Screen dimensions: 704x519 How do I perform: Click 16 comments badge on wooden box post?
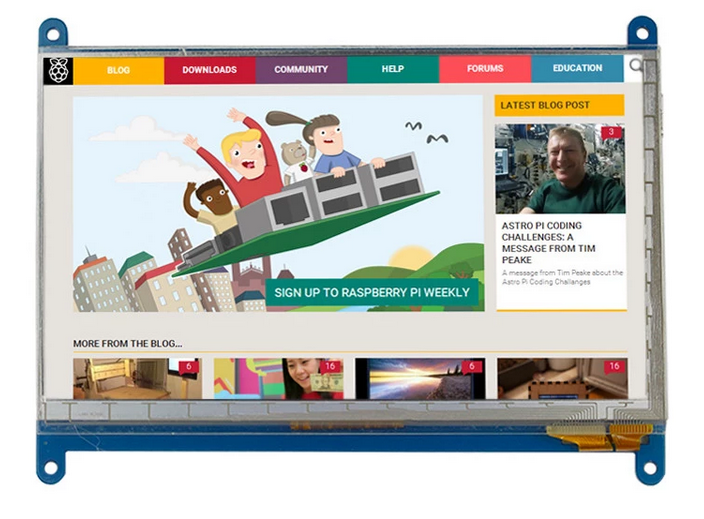614,366
